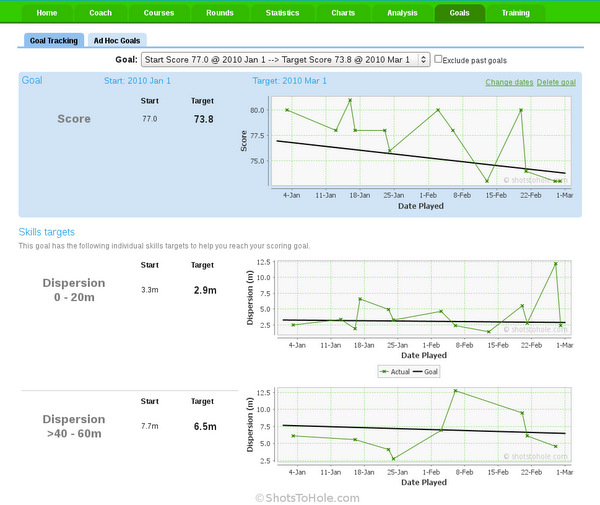Open the Goal selection dropdown

click(285, 60)
